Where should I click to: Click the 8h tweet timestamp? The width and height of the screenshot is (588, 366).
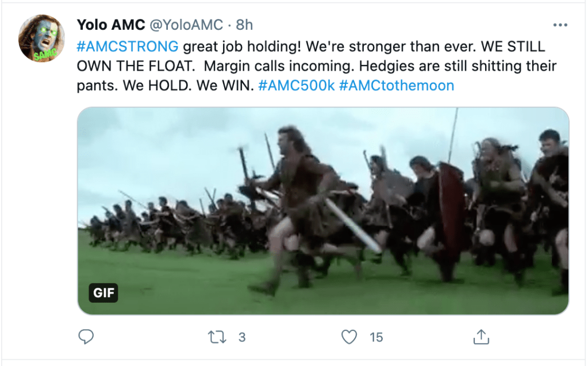point(244,25)
